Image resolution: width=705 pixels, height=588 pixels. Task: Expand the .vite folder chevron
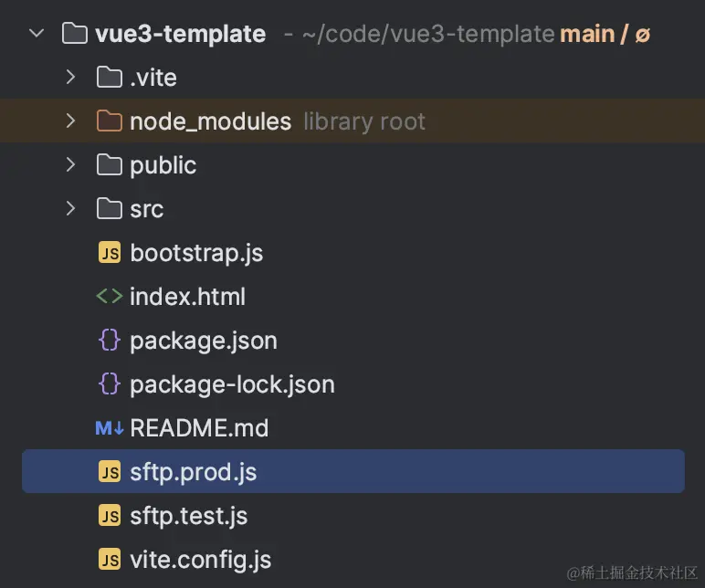pos(71,79)
